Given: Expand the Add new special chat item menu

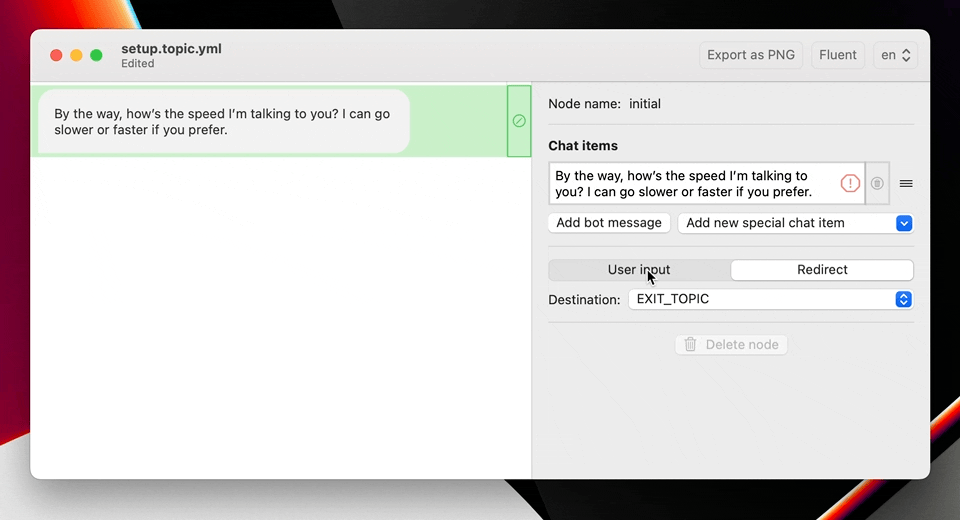Looking at the screenshot, I should pos(795,223).
